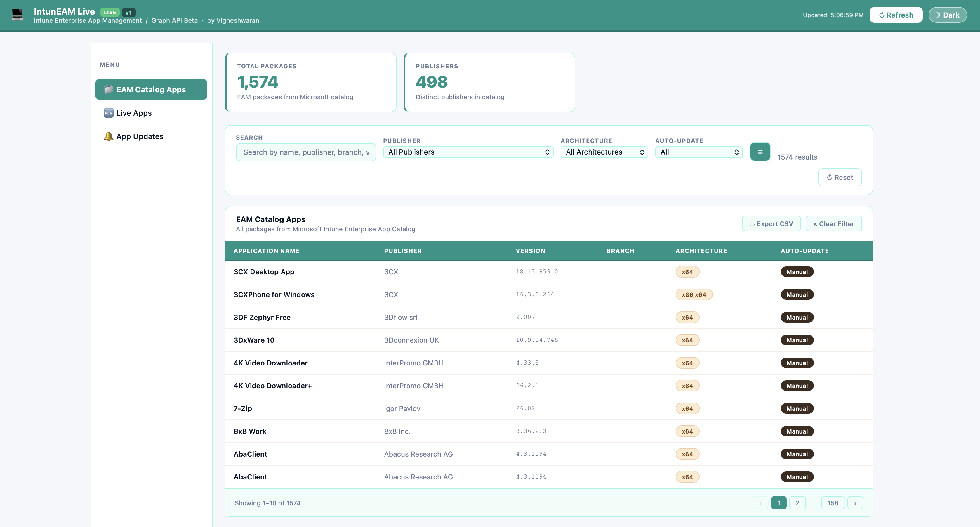Click the Reset filters button
This screenshot has width=980, height=527.
840,177
